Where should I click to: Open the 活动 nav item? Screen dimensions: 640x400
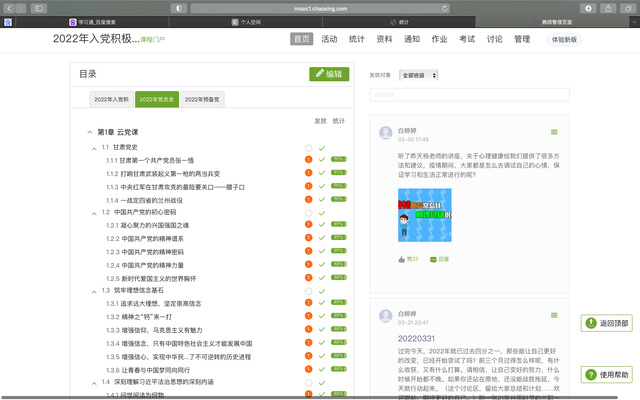(329, 39)
